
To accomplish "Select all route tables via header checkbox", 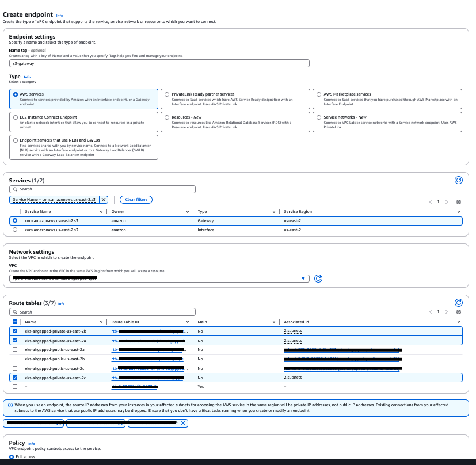I will coord(15,322).
